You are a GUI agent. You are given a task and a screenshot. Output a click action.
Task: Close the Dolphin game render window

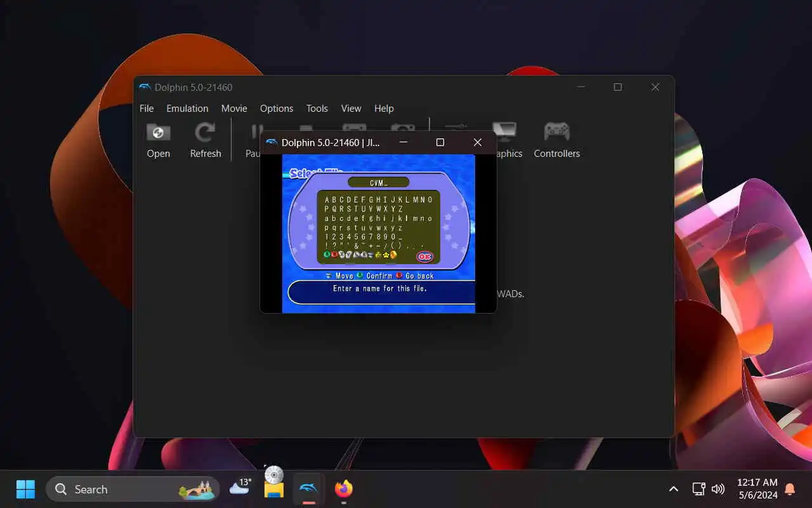tap(478, 142)
